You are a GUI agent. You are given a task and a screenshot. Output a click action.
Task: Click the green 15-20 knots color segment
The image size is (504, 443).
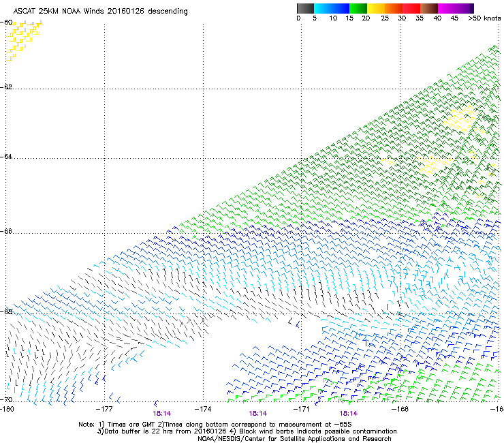point(358,8)
